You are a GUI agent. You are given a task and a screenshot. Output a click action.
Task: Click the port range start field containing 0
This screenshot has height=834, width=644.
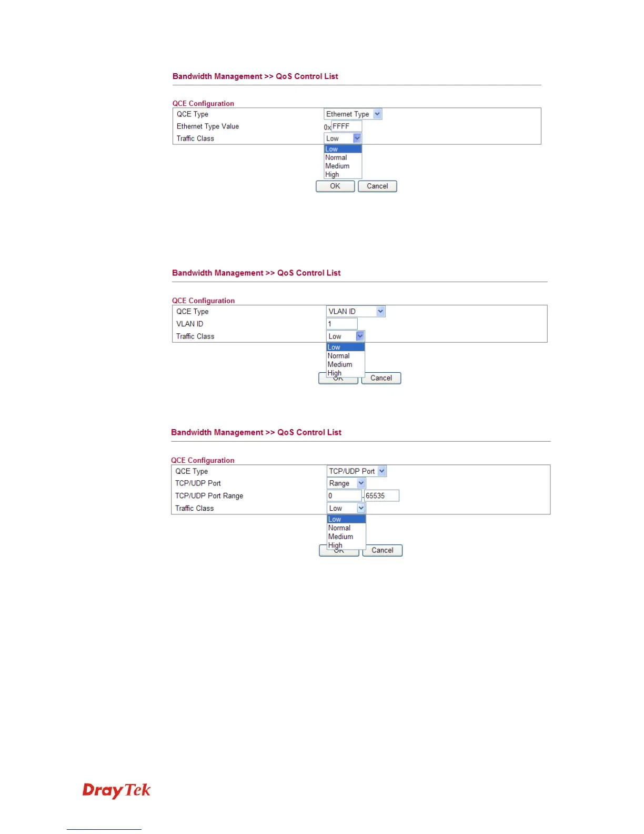pos(344,496)
